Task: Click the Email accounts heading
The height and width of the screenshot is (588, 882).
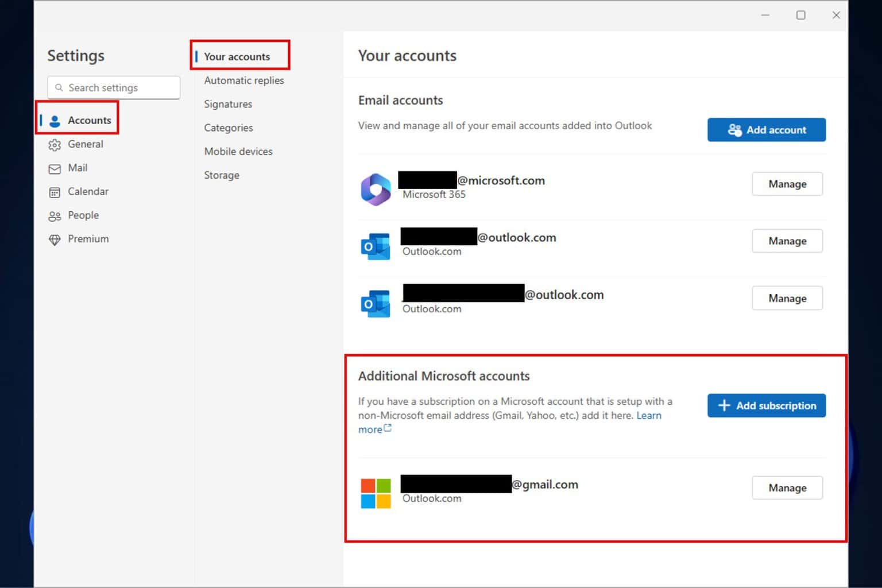Action: click(401, 100)
